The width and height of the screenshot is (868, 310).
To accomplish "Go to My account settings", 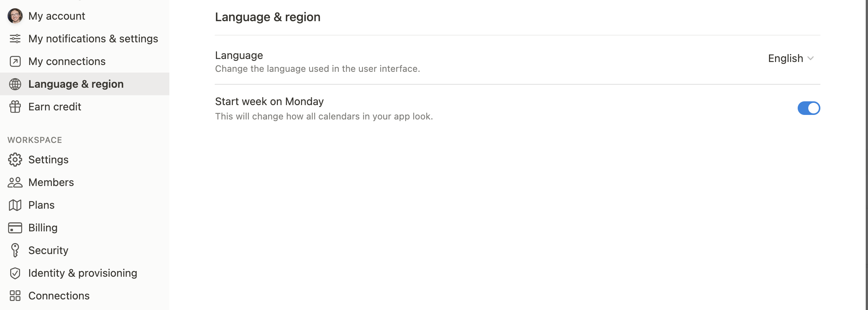I will [57, 16].
